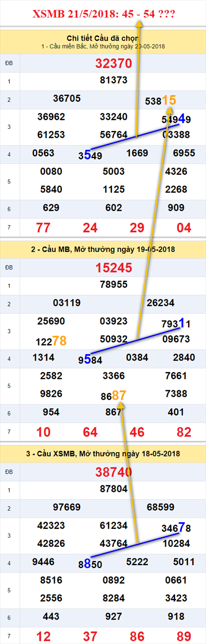Pick the number 954
The image size is (206, 644).
(x=51, y=412)
